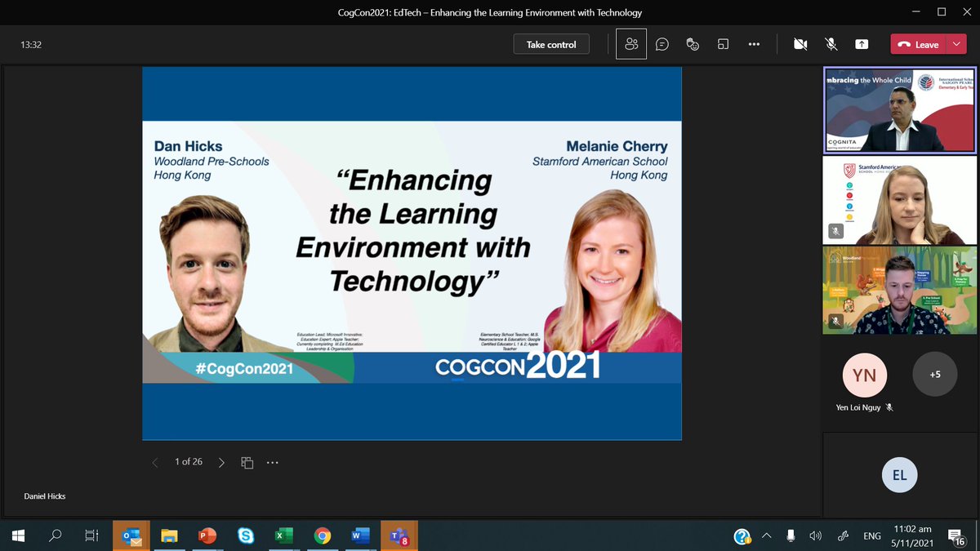Toggle the system tray microphone
Image resolution: width=980 pixels, height=551 pixels.
tap(790, 535)
